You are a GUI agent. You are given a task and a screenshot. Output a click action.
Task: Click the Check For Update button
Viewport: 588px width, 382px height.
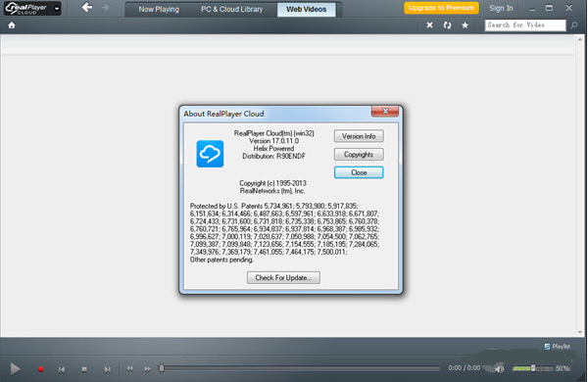coord(283,278)
